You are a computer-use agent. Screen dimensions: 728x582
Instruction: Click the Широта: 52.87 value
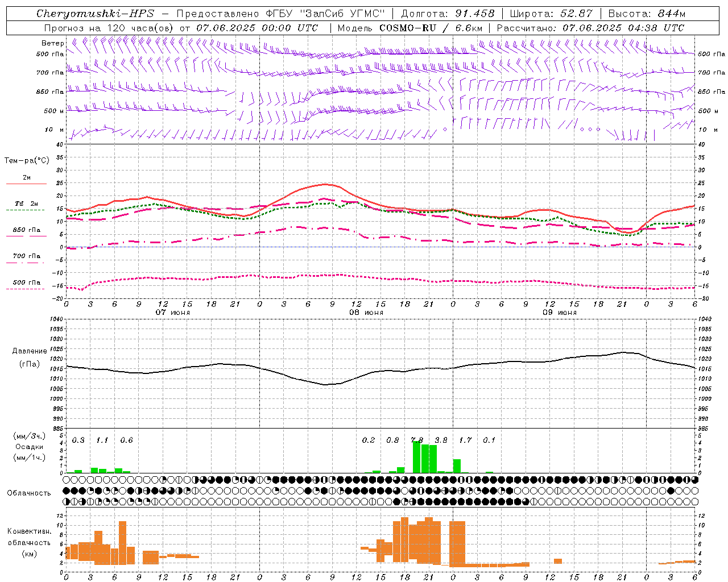point(551,14)
